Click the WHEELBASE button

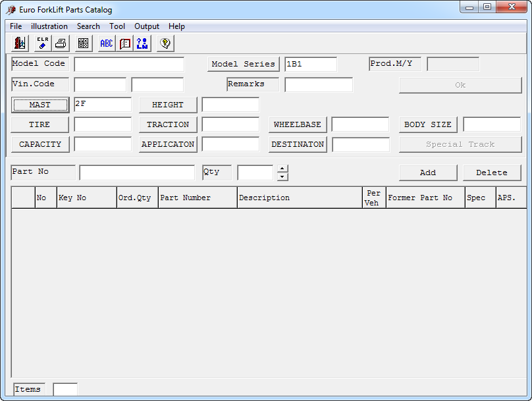tap(298, 124)
